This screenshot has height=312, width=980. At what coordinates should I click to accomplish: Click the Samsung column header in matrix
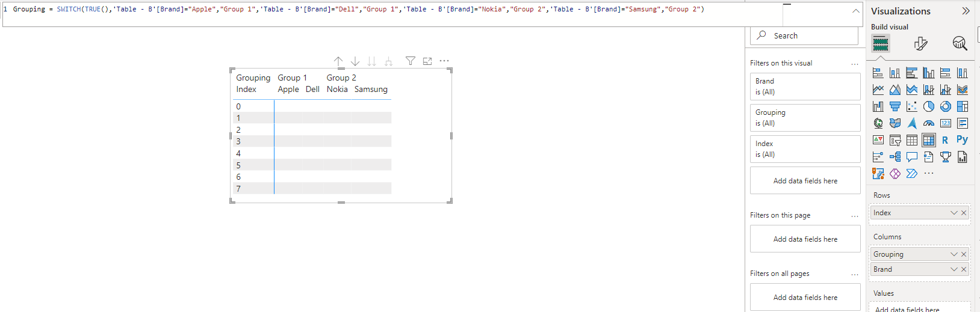click(x=371, y=89)
